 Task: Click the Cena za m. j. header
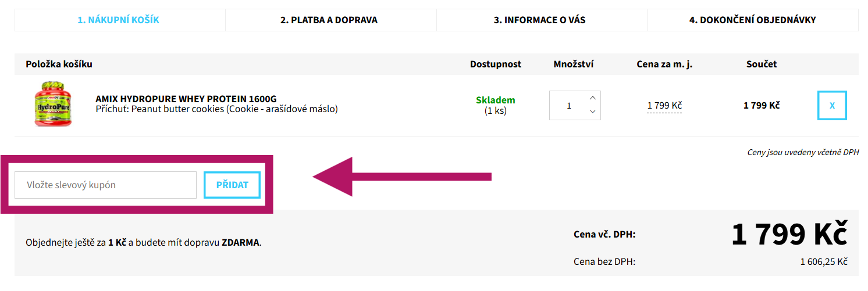pyautogui.click(x=664, y=64)
